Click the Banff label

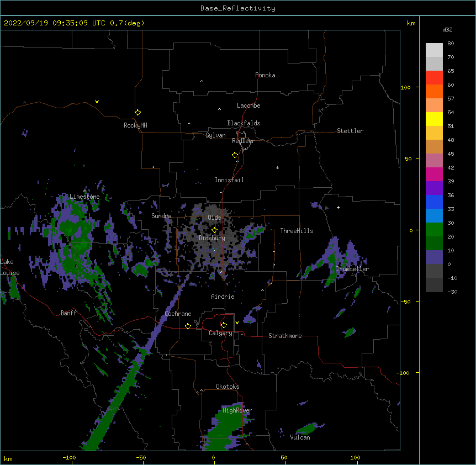tap(68, 313)
